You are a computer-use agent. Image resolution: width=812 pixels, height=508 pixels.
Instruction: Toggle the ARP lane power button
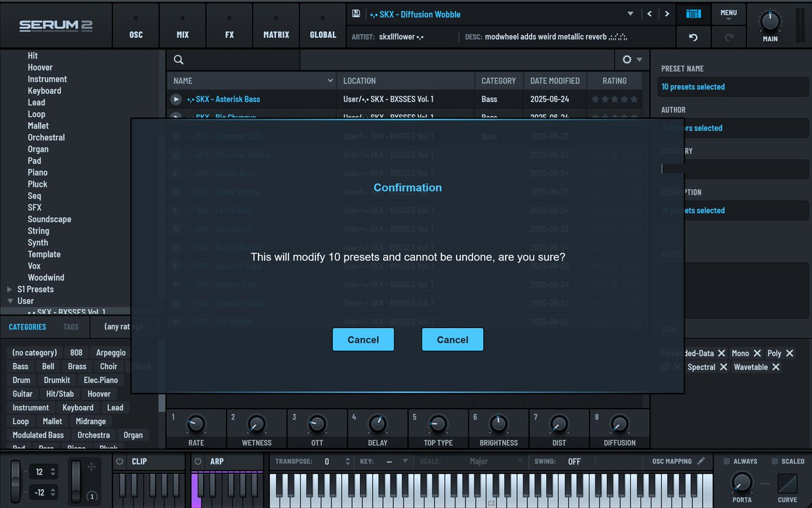coord(197,461)
